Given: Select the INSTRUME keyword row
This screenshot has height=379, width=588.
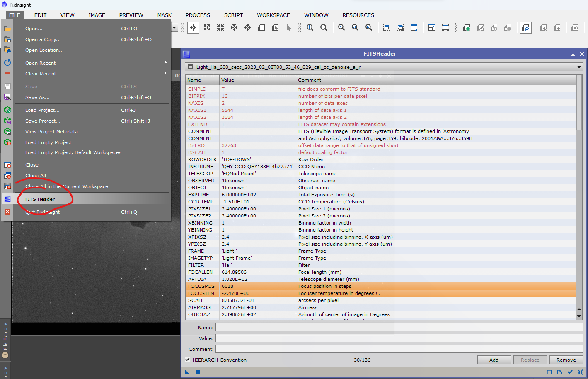Looking at the screenshot, I should 381,166.
